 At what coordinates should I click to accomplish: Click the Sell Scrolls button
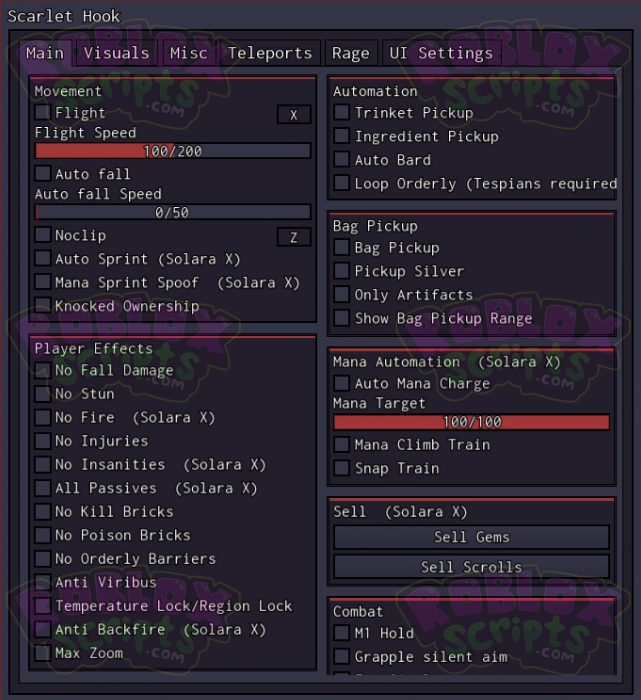[x=471, y=567]
